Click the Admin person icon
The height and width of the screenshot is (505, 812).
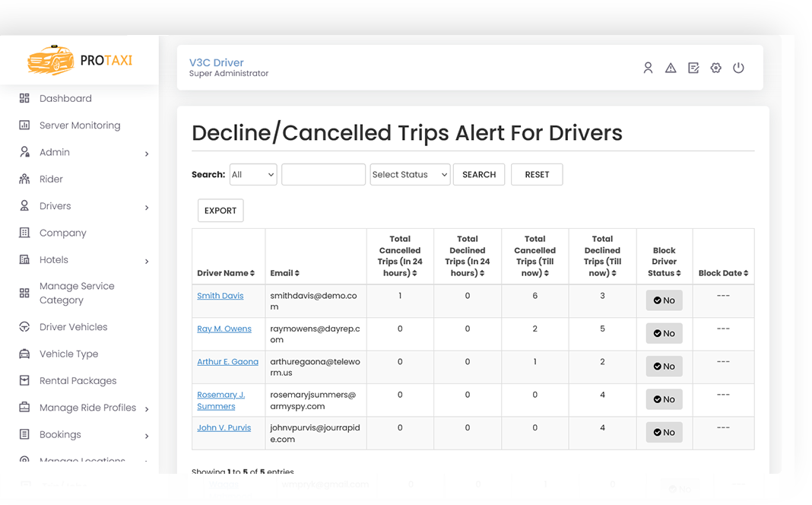pos(24,152)
